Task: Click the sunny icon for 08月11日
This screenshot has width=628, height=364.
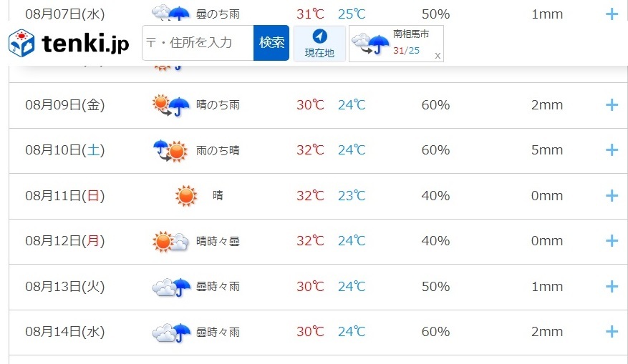Action: (x=186, y=196)
